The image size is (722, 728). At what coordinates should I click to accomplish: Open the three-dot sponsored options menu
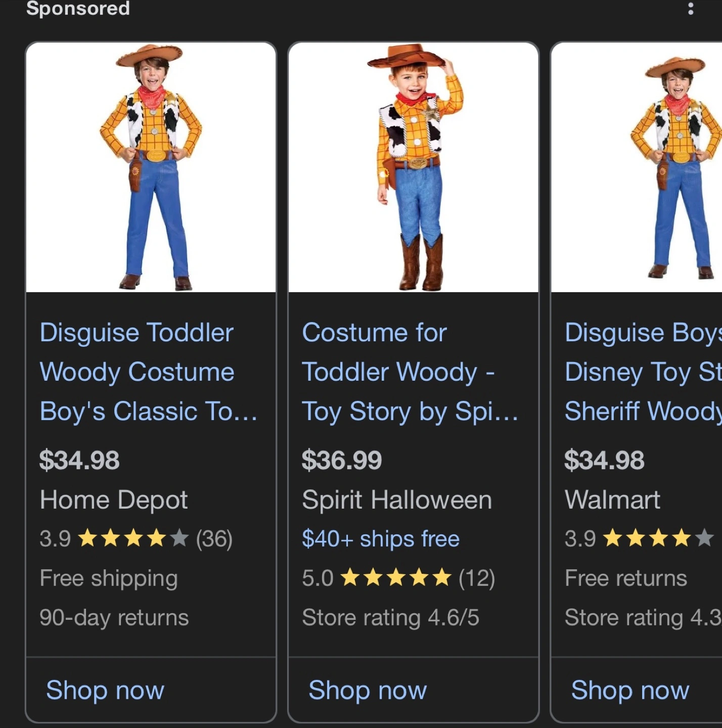point(691,9)
